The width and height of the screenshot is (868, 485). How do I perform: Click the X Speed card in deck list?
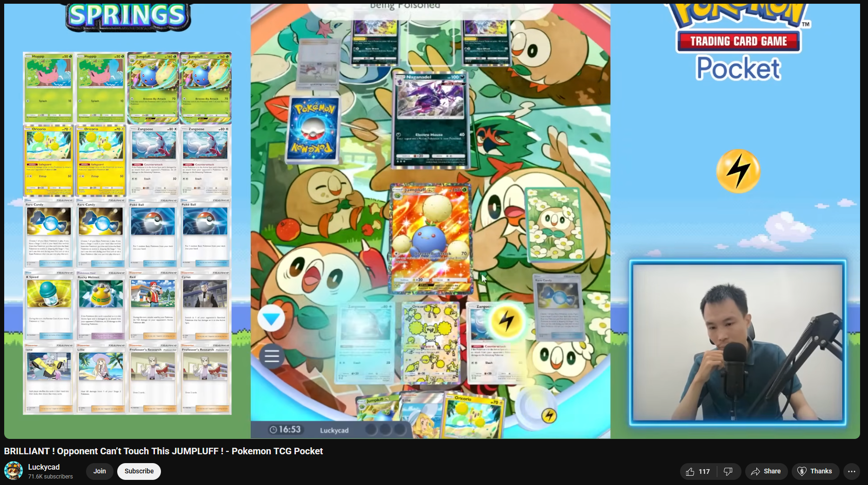pyautogui.click(x=48, y=306)
